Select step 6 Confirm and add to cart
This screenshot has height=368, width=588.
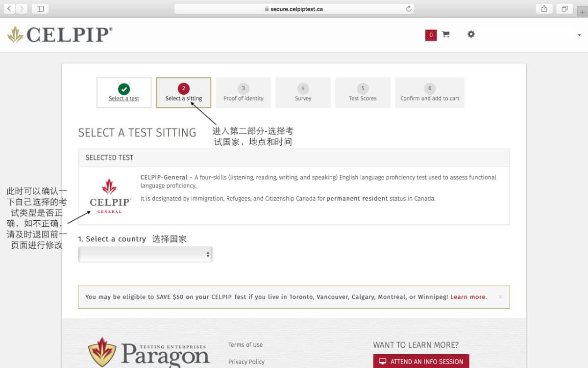point(430,92)
